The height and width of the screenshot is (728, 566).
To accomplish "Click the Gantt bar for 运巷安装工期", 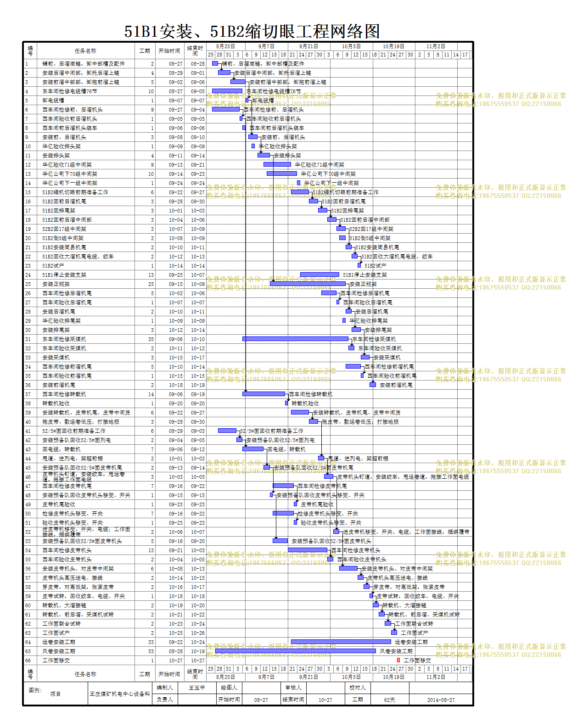I will tap(341, 642).
